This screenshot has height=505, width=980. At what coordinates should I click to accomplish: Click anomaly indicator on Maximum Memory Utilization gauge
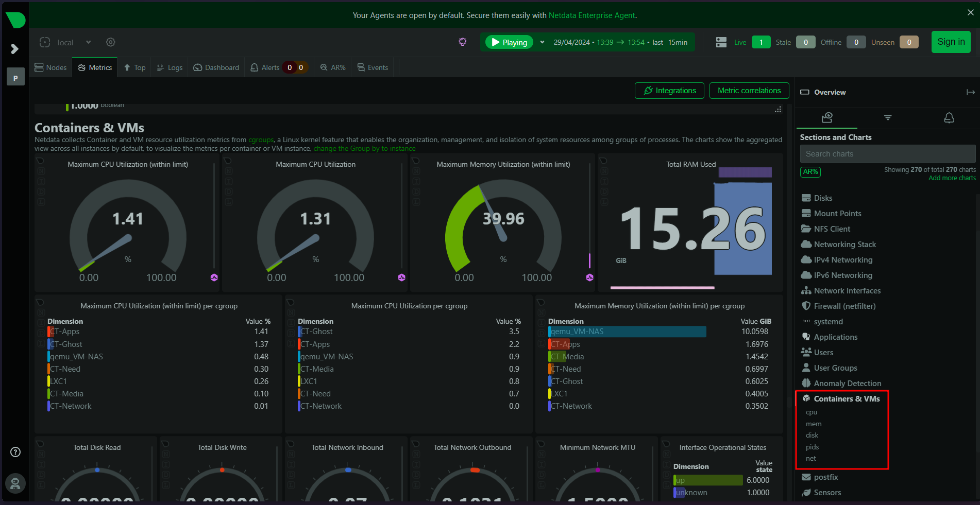[590, 277]
